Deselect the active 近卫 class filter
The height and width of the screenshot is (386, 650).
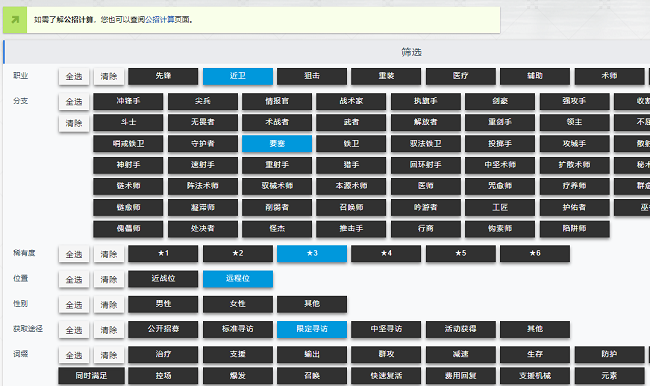pos(238,76)
